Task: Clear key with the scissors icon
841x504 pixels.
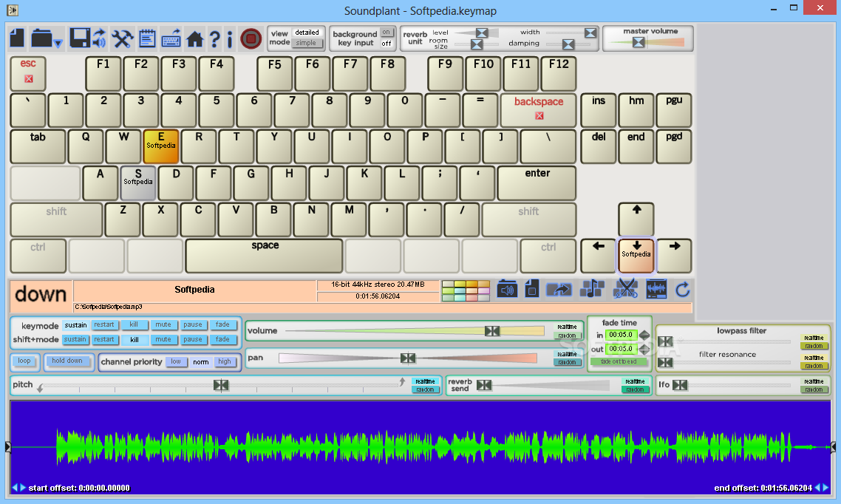Action: coord(625,290)
